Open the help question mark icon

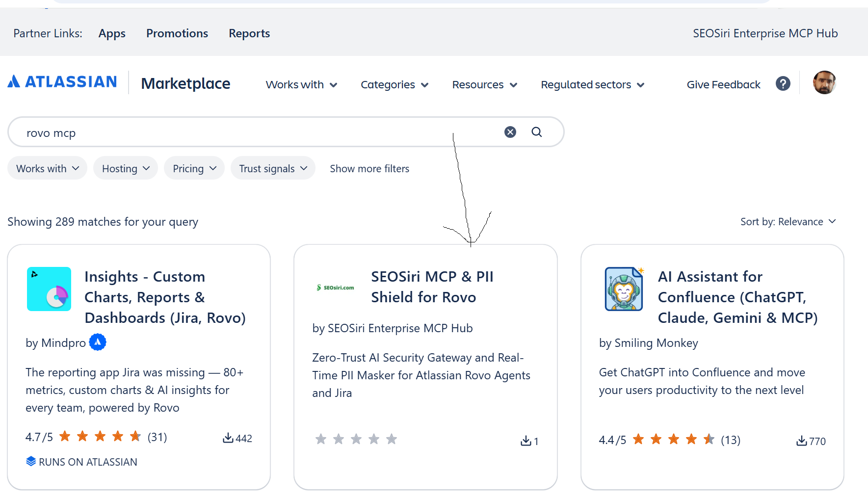783,83
